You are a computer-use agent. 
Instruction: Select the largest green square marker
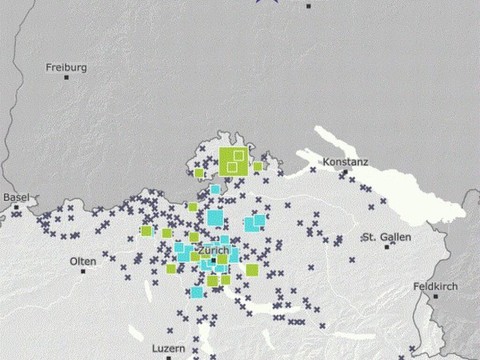[233, 161]
